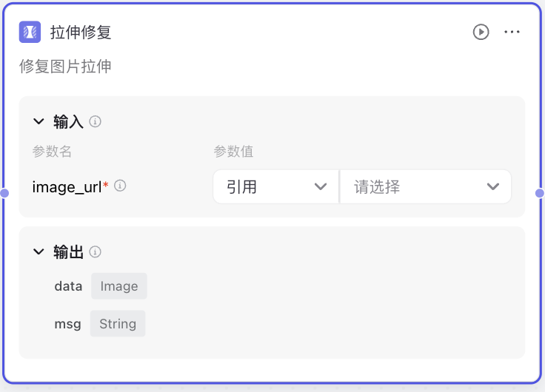
Task: Select the data output variable
Action: (x=68, y=286)
